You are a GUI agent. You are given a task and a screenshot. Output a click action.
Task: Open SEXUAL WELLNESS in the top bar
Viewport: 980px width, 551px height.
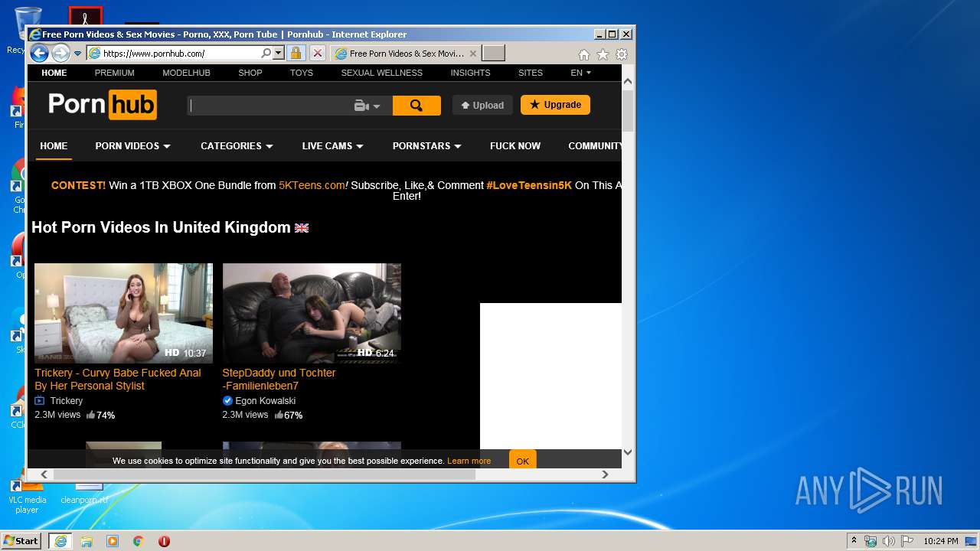coord(382,73)
